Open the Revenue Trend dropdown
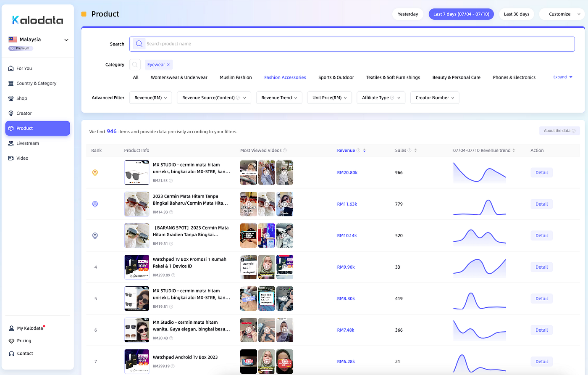 pyautogui.click(x=279, y=98)
